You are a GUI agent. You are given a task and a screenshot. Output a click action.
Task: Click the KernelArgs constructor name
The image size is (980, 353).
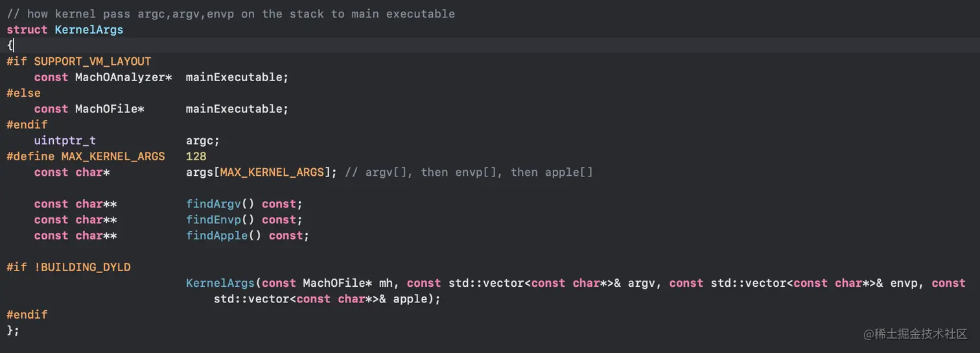220,283
